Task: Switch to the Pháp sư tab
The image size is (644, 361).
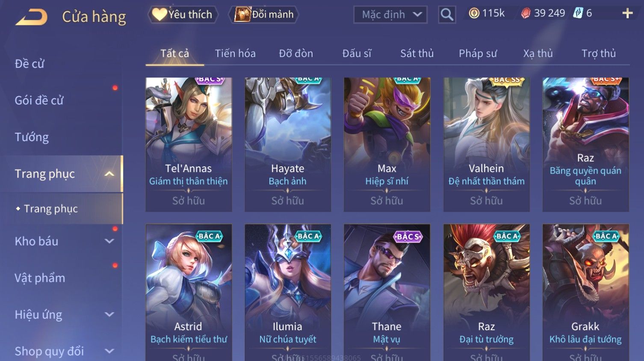Action: pyautogui.click(x=478, y=53)
